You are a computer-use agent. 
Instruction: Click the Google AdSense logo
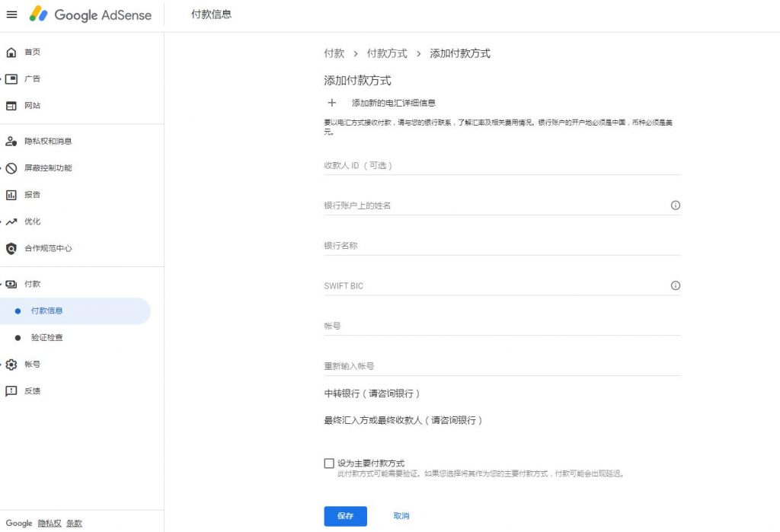(x=91, y=14)
